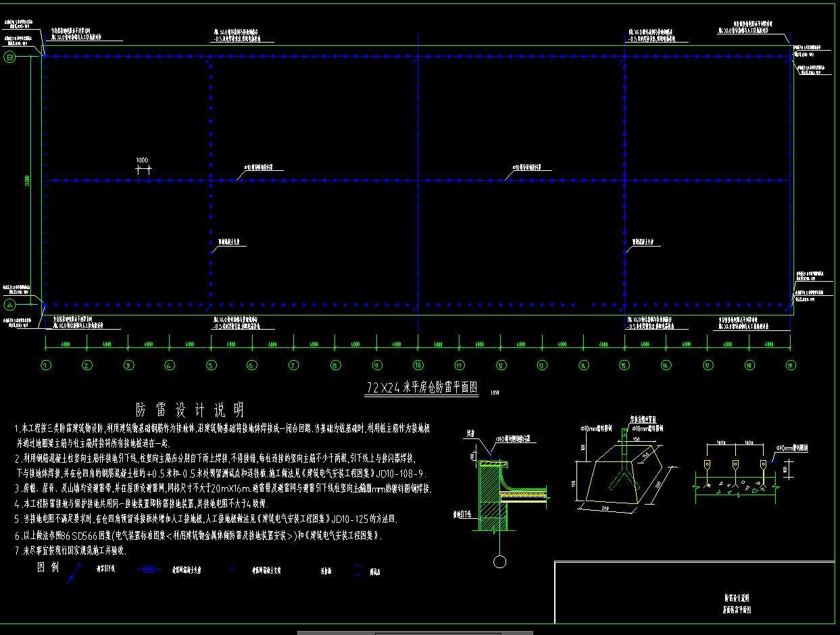Select the 防雷设计说明 heading text

pyautogui.click(x=190, y=410)
